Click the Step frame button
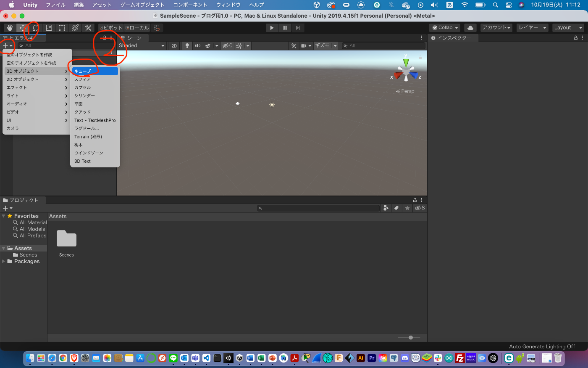Image resolution: width=588 pixels, height=368 pixels. coord(298,28)
